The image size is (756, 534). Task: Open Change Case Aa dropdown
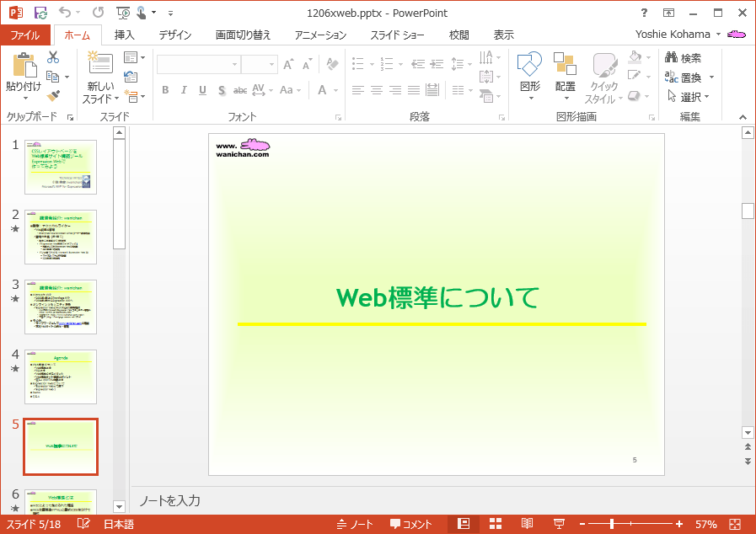tap(290, 90)
